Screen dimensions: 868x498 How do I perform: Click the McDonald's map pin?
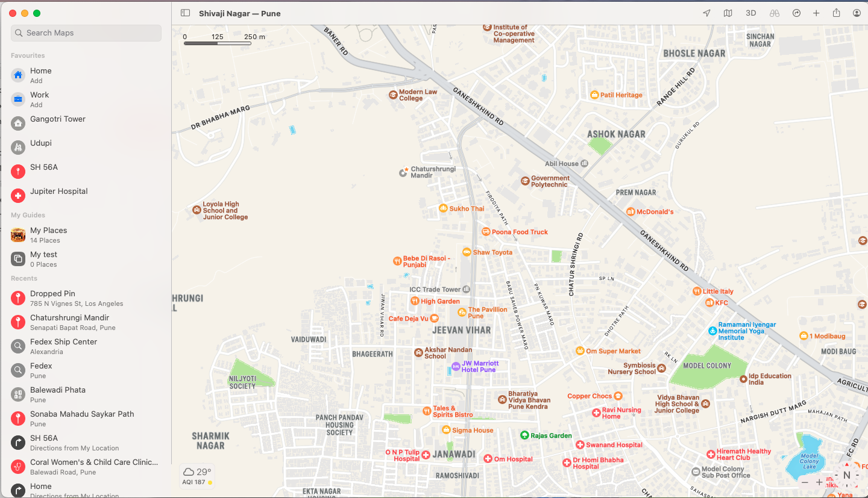tap(632, 211)
